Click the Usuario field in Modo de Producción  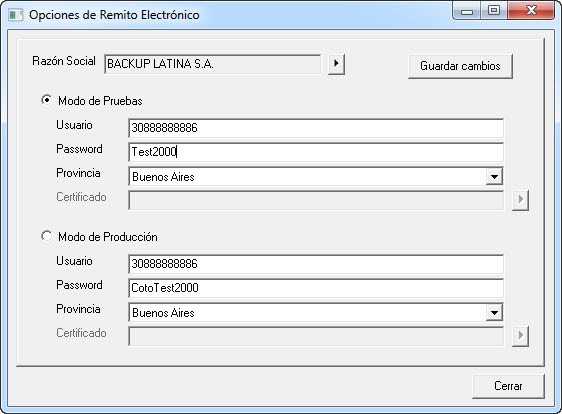pos(316,264)
